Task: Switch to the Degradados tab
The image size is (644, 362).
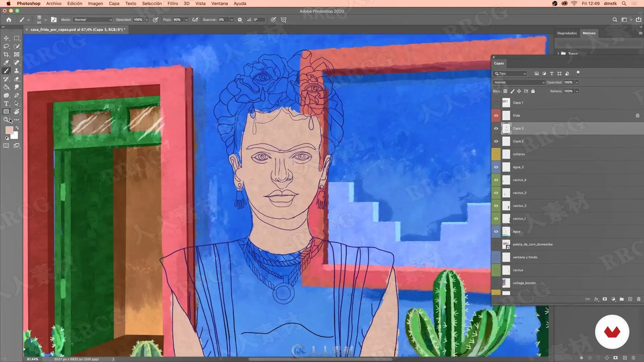Action: click(x=567, y=33)
